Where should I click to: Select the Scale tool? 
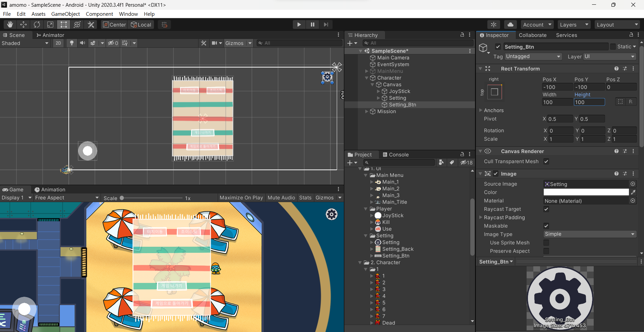pyautogui.click(x=50, y=25)
